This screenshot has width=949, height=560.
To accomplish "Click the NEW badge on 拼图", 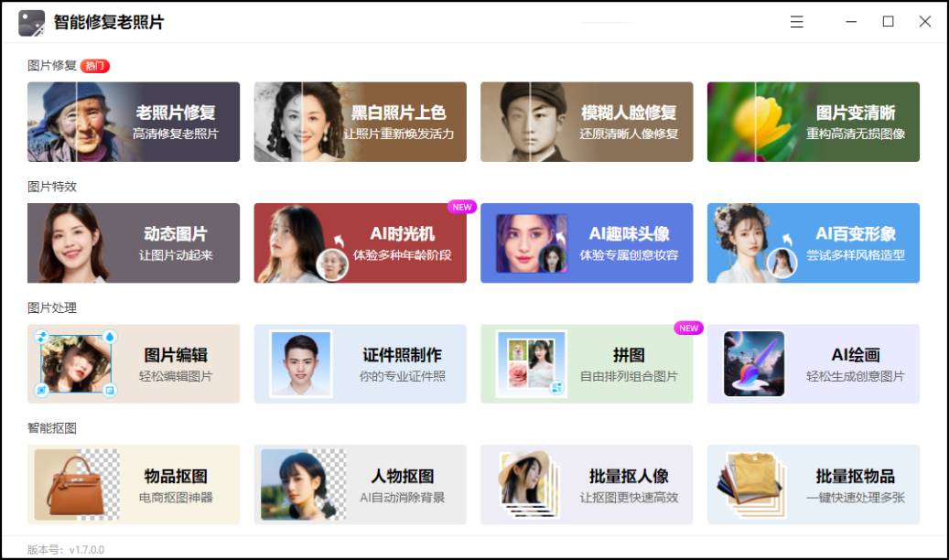I will (689, 328).
